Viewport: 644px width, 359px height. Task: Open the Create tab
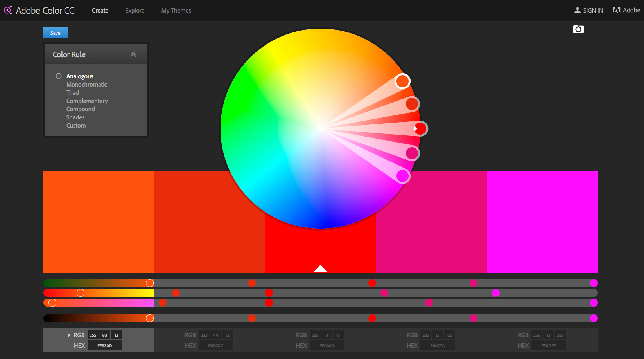[100, 11]
